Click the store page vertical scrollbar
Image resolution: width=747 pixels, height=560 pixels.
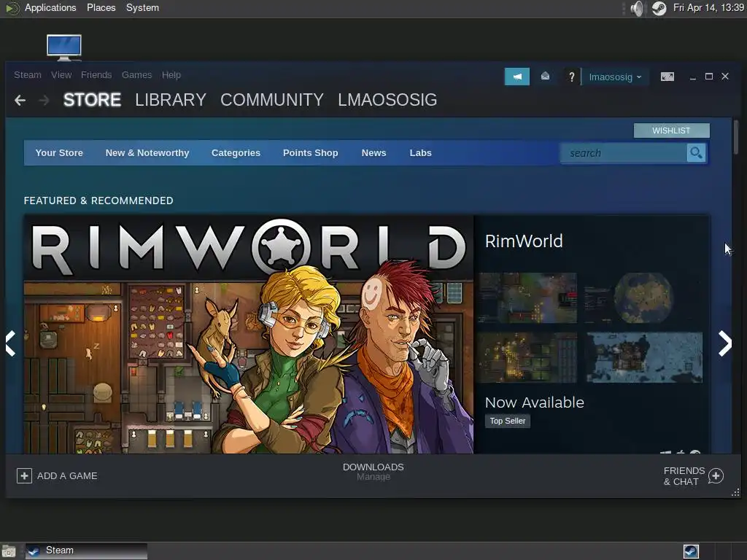736,137
